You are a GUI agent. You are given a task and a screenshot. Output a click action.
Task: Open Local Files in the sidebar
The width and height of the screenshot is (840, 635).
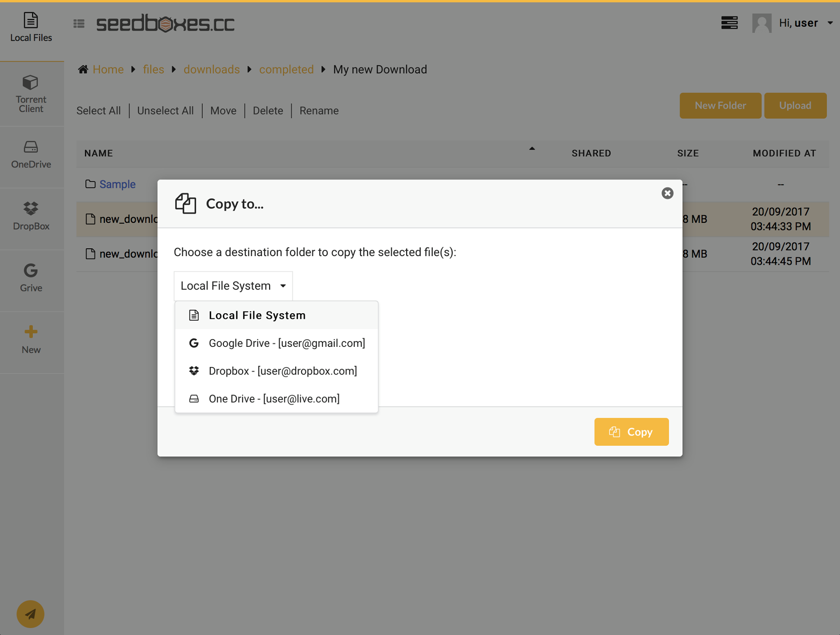31,28
